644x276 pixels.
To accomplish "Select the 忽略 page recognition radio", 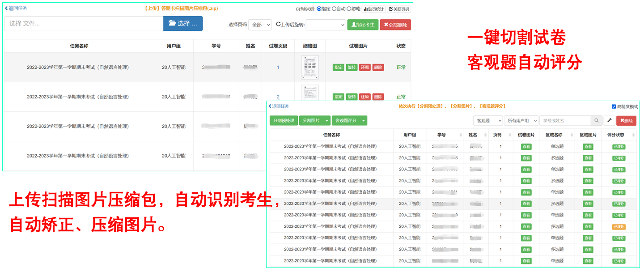I will [349, 8].
